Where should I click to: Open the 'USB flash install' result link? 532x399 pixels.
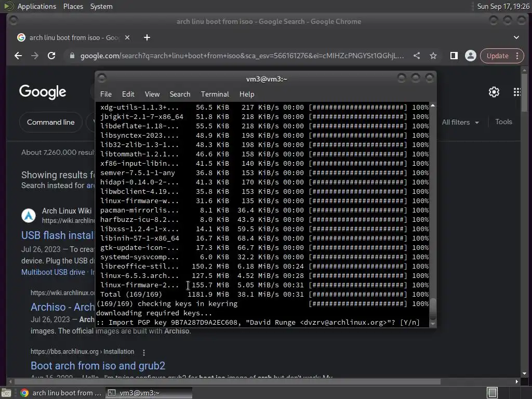pyautogui.click(x=58, y=235)
